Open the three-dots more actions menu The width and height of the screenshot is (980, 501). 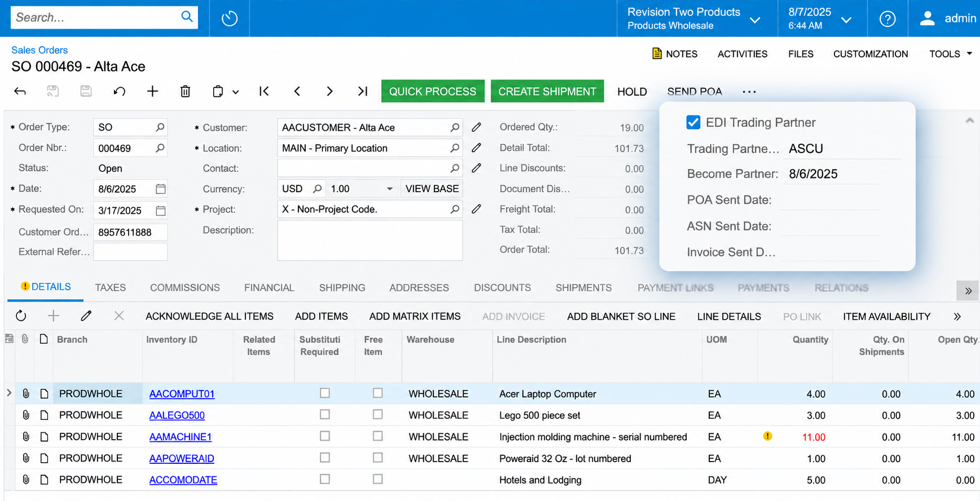tap(749, 92)
